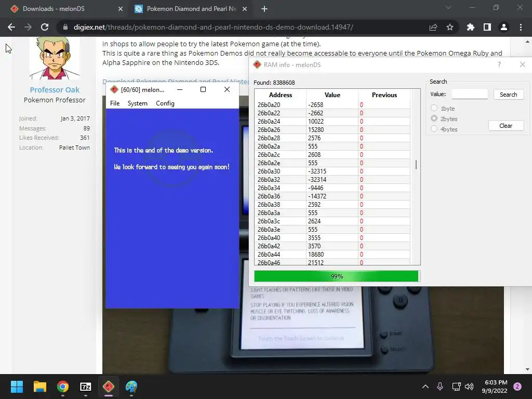
Task: Show hidden system tray icons
Action: [425, 387]
